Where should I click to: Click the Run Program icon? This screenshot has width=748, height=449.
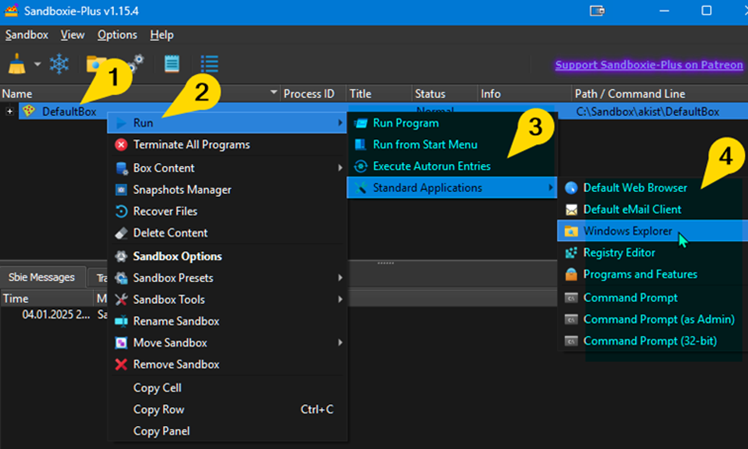click(x=361, y=124)
